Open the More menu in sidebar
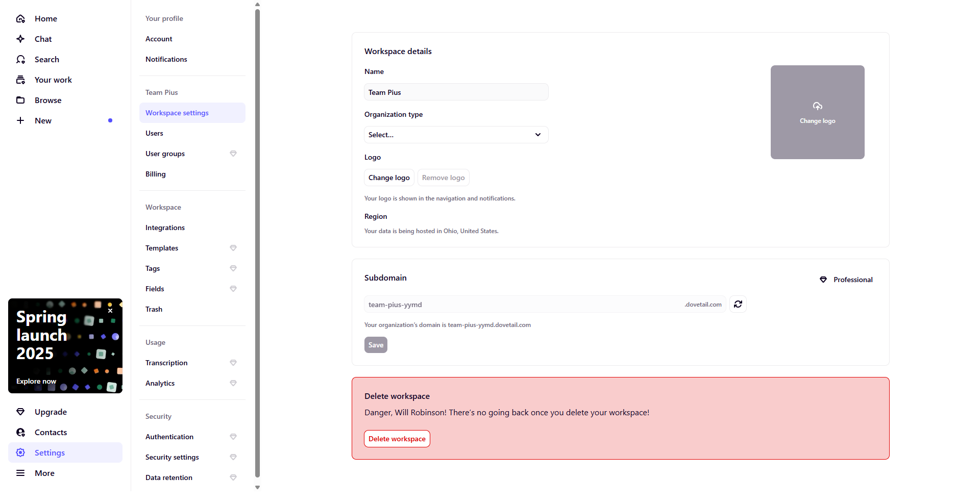The width and height of the screenshot is (980, 504). [x=20, y=473]
